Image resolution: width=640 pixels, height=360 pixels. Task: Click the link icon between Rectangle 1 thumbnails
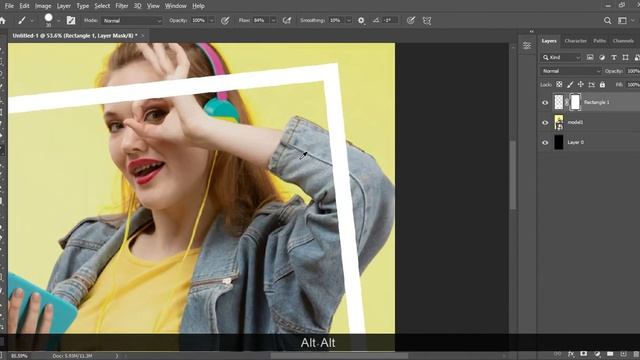[x=567, y=102]
